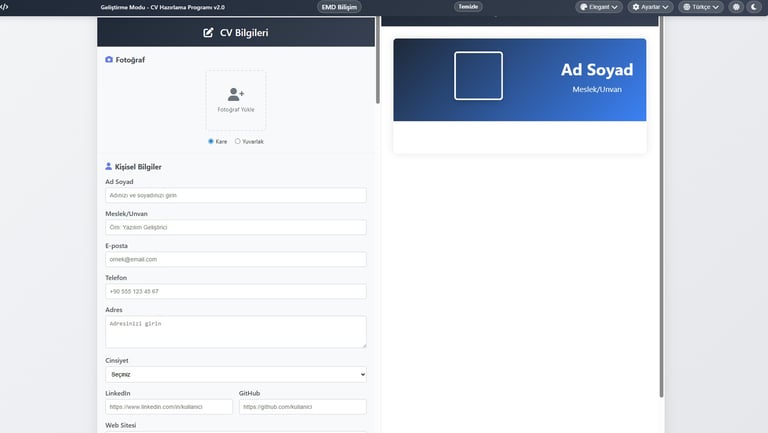Click the form panel's vertical scrollbar

378,60
